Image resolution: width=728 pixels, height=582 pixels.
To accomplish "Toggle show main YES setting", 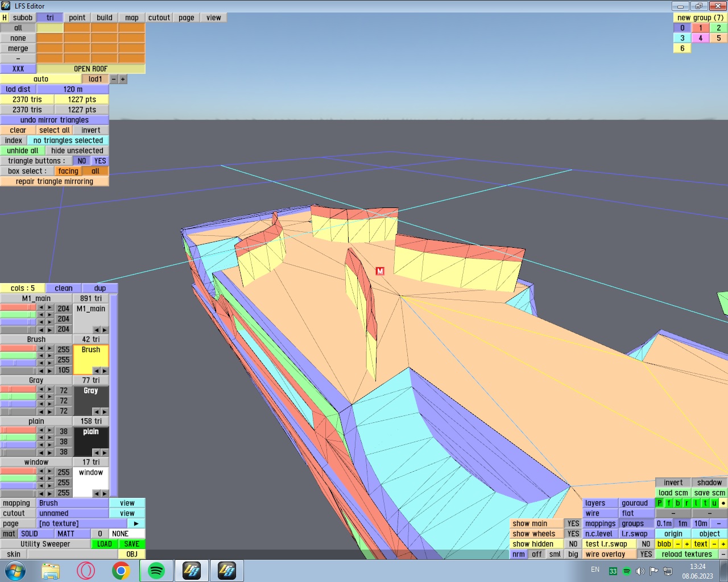I will click(x=573, y=523).
